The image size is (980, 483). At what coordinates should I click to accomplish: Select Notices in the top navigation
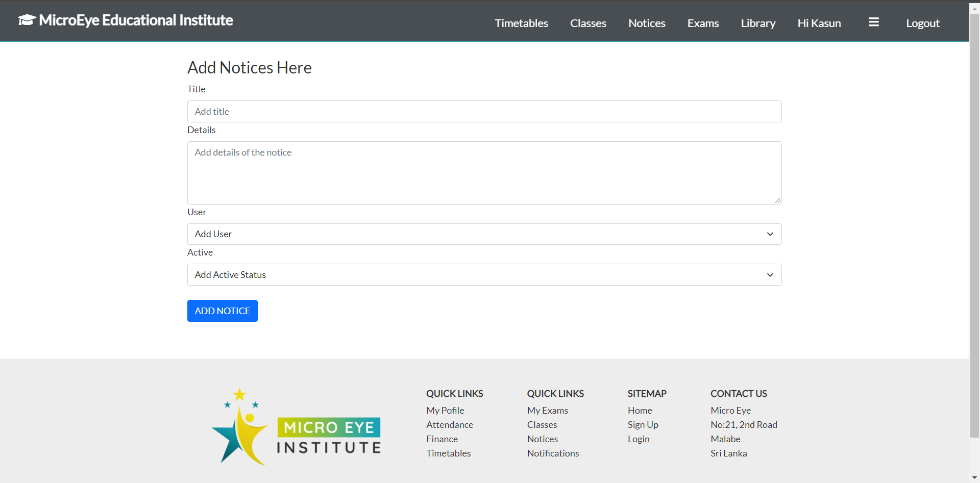pyautogui.click(x=647, y=23)
